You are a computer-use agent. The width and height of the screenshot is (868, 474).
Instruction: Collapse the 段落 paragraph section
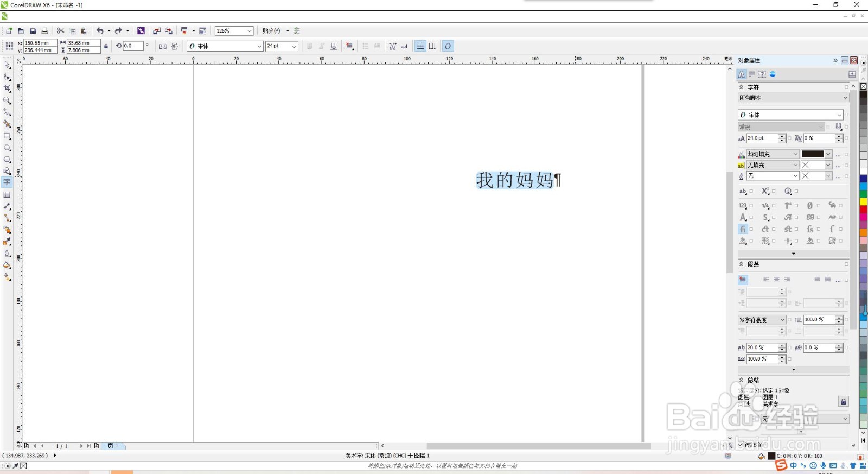pyautogui.click(x=742, y=264)
